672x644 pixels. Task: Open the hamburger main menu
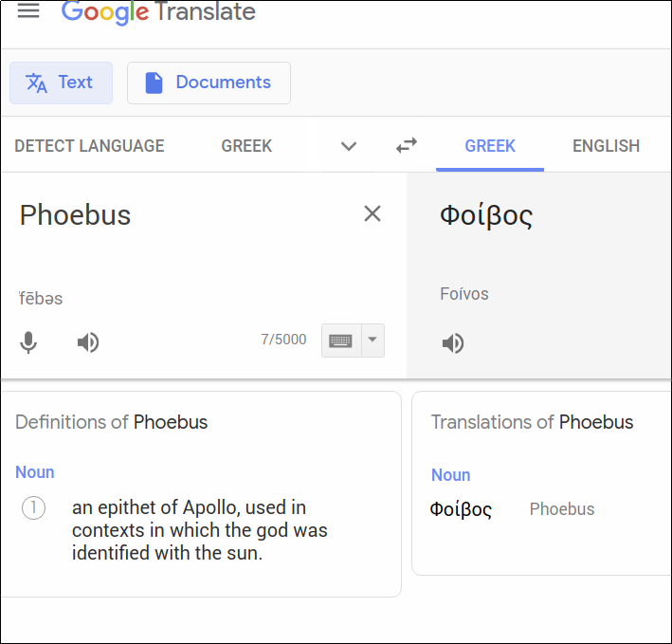(x=28, y=11)
